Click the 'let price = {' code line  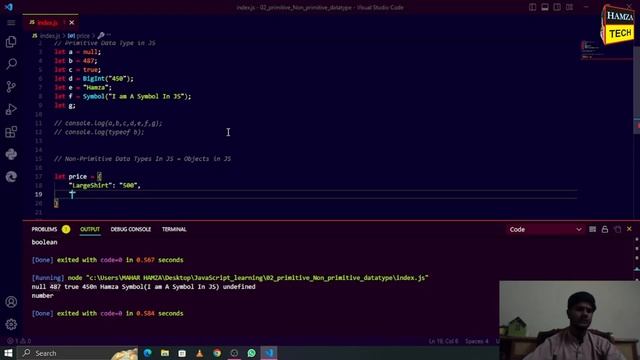click(78, 176)
